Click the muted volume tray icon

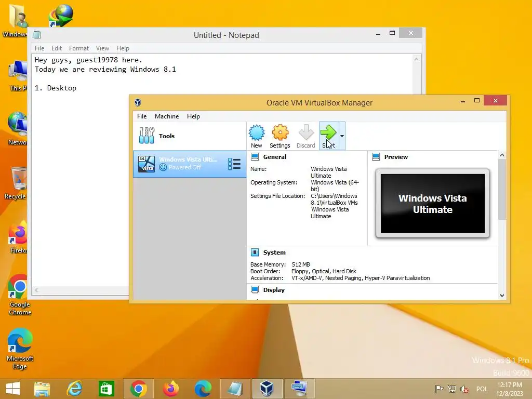tap(464, 389)
